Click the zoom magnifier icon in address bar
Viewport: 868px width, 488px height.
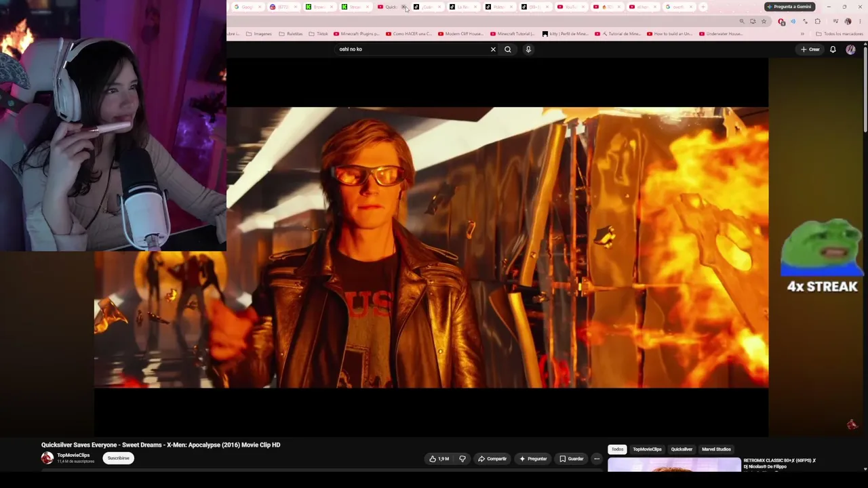click(x=742, y=22)
